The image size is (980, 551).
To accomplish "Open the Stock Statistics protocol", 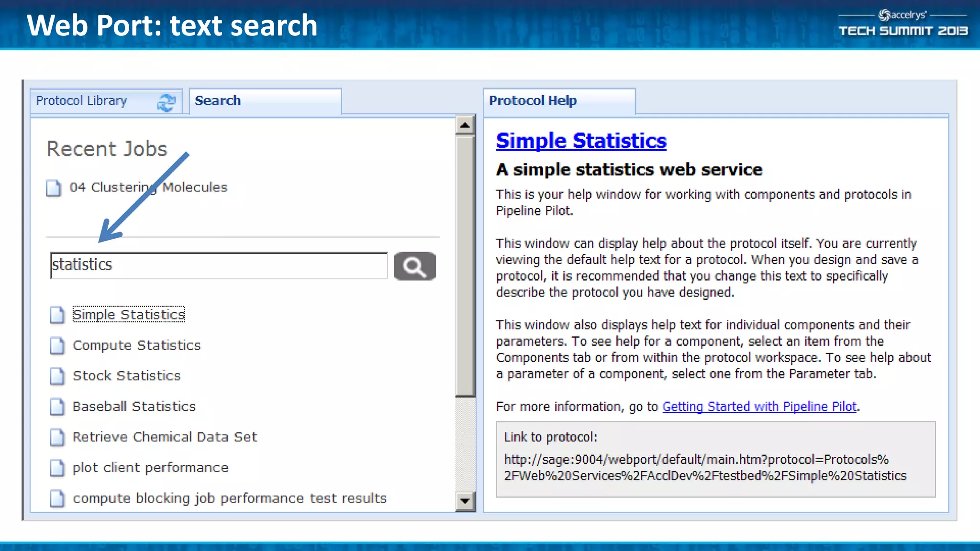I will click(x=126, y=376).
